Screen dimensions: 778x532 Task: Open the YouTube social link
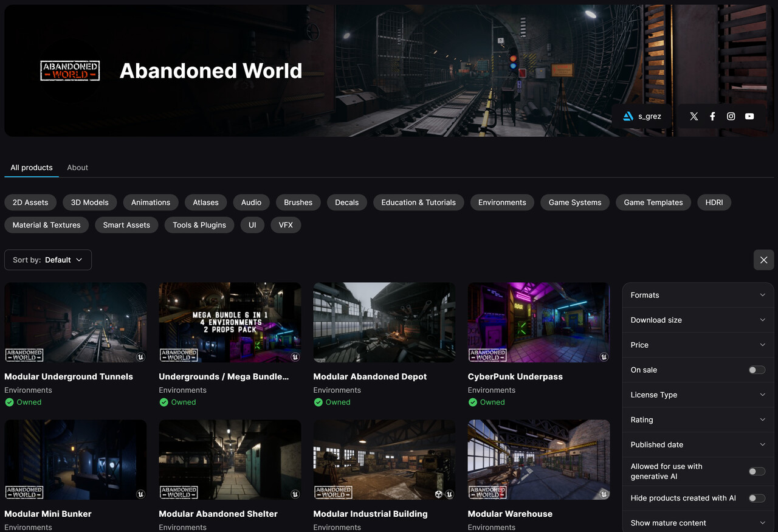pyautogui.click(x=749, y=116)
